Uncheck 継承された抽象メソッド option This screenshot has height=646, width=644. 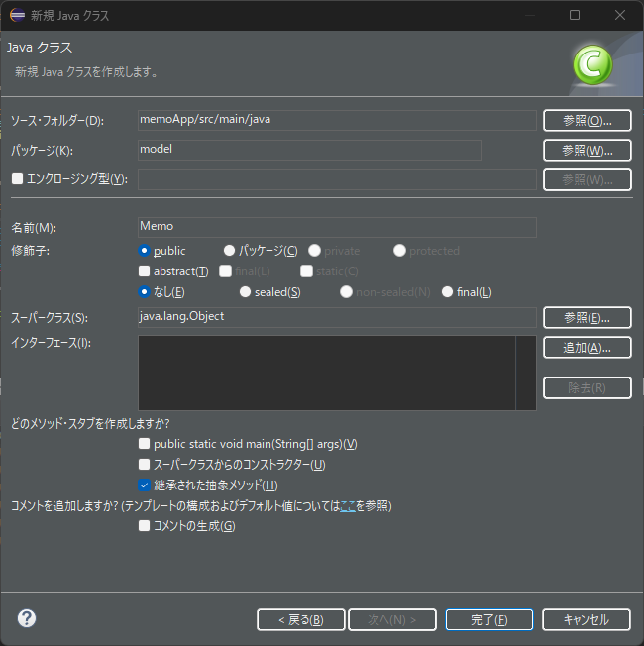pos(144,484)
